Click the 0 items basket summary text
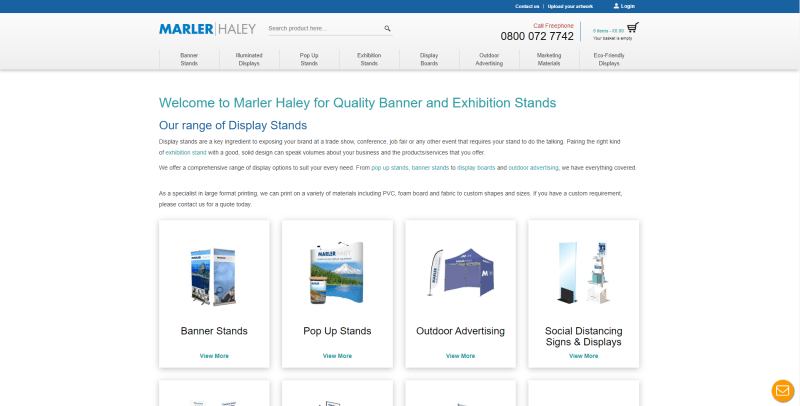The height and width of the screenshot is (406, 800). tap(608, 31)
